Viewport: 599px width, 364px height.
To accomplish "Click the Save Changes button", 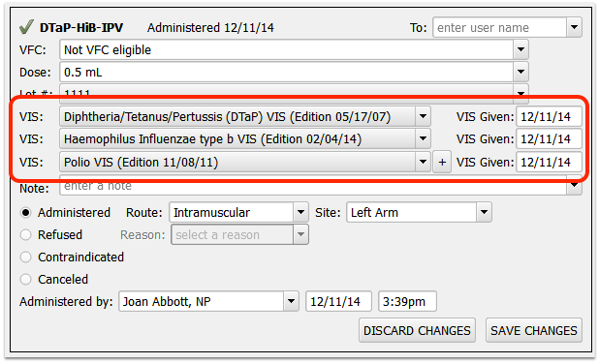I will tap(534, 330).
